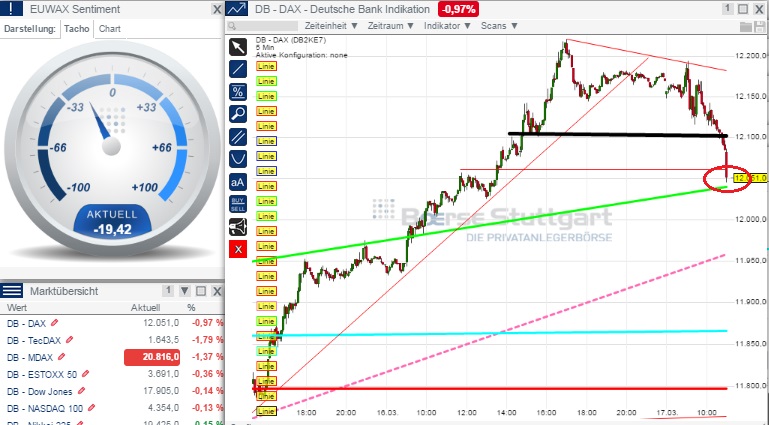769x425 pixels.
Task: Click the red X delete drawings tool
Action: point(238,249)
